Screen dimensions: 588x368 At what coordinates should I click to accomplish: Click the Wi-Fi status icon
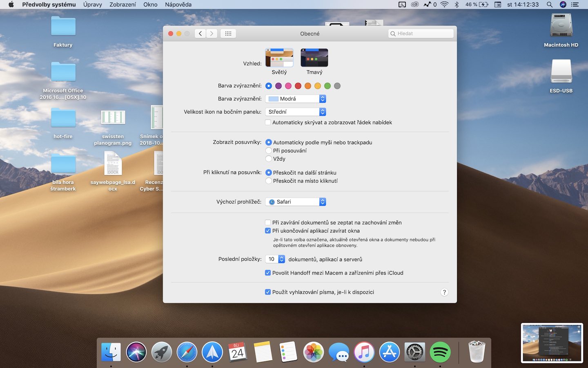point(445,4)
